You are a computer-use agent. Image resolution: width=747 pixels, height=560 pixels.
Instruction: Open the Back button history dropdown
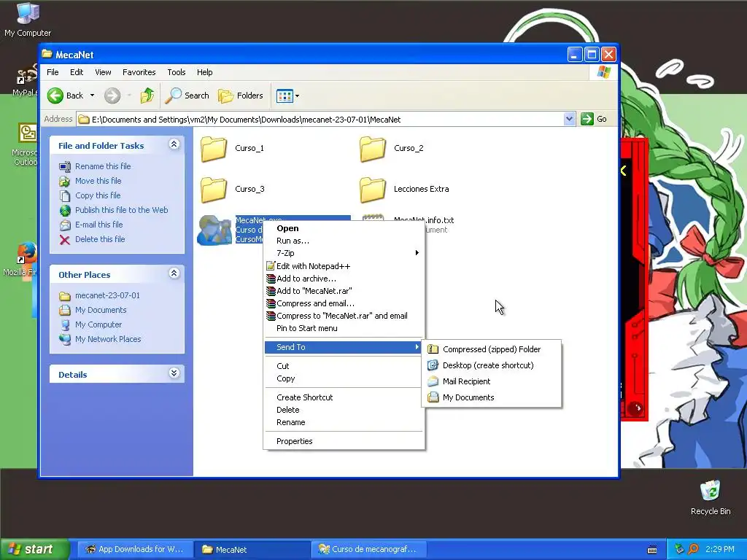(93, 96)
